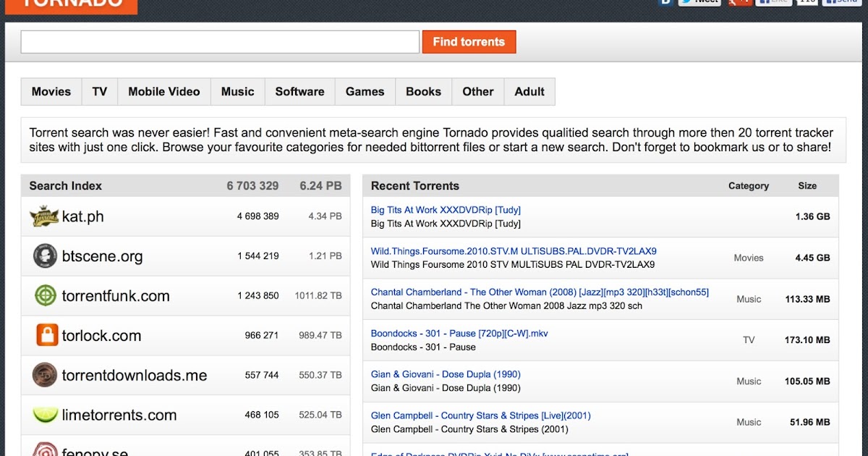Click the btscene size 1.21 PB
Image resolution: width=868 pixels, height=456 pixels.
[x=325, y=256]
